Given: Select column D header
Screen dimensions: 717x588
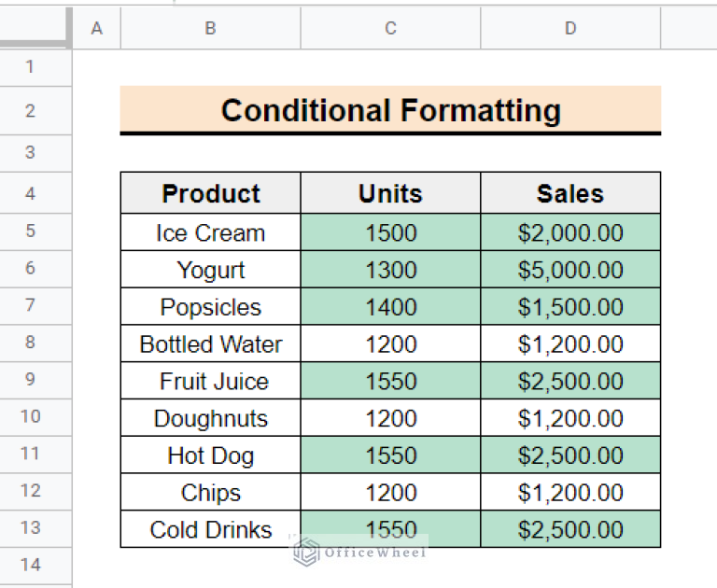Looking at the screenshot, I should point(570,29).
